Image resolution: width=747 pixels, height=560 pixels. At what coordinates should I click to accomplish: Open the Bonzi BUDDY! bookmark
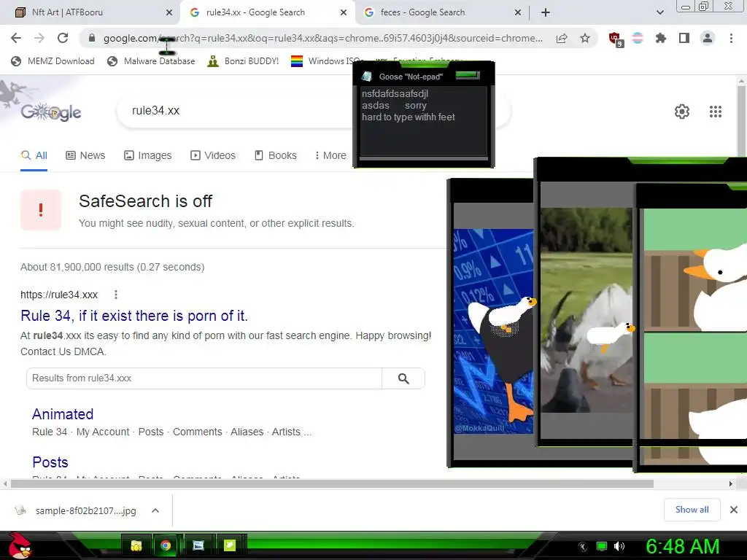pos(243,61)
